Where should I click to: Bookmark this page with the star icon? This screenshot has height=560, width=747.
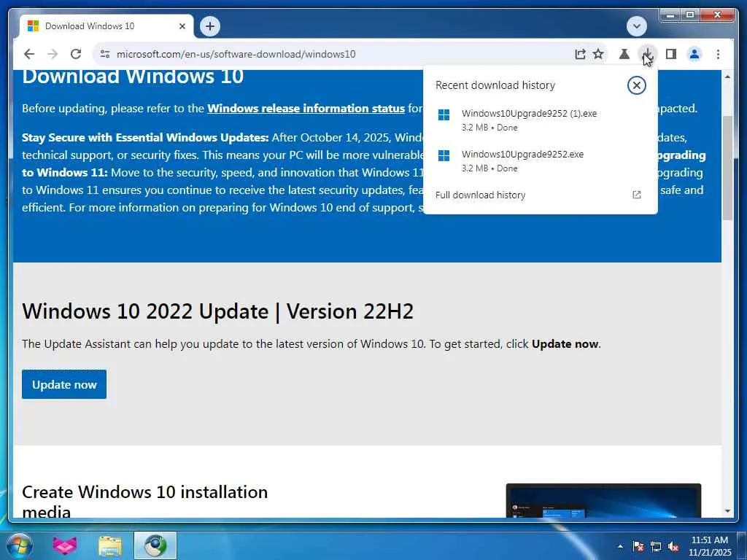598,54
